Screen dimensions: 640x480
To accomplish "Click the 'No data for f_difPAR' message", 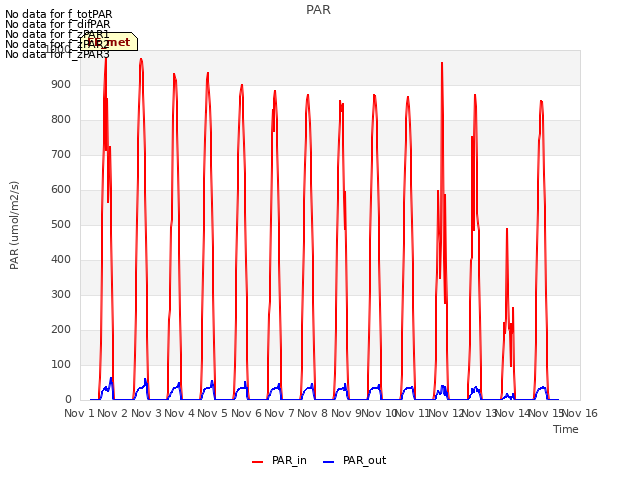I will (x=58, y=24).
